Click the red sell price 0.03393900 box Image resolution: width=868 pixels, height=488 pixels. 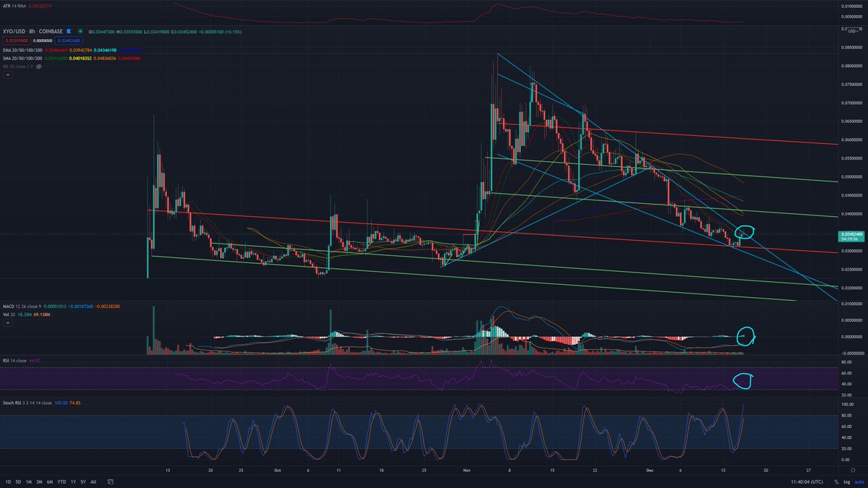coord(17,42)
